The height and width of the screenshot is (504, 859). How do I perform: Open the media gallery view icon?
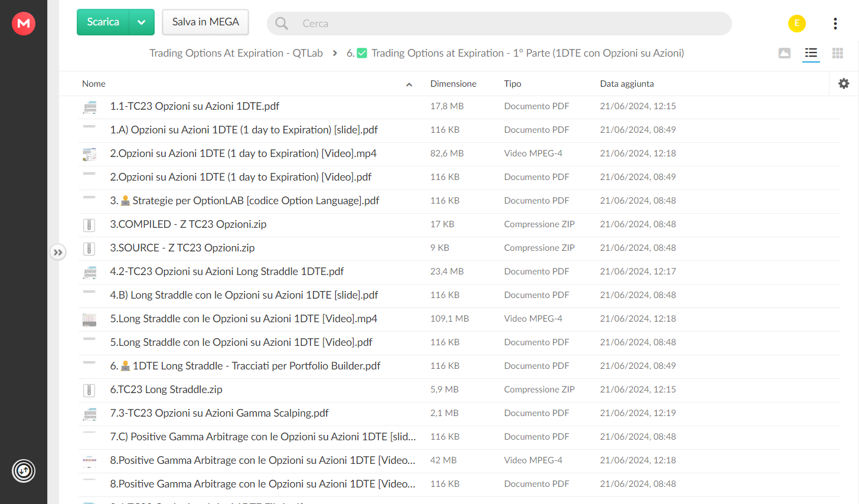pos(785,53)
